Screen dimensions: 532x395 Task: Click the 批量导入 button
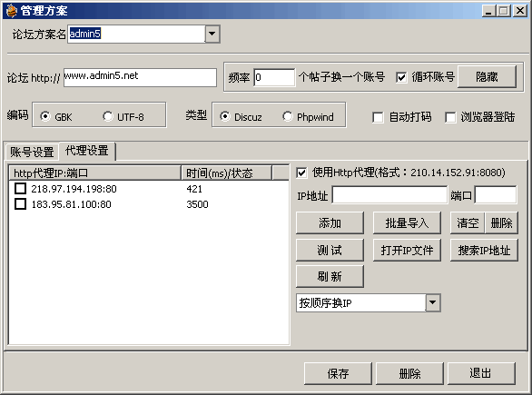407,223
